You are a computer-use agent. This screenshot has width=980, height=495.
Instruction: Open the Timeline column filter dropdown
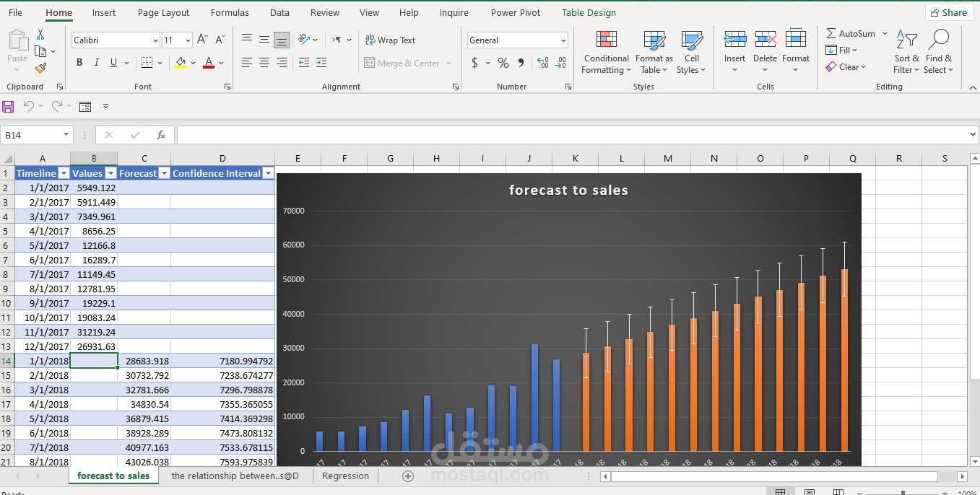64,173
